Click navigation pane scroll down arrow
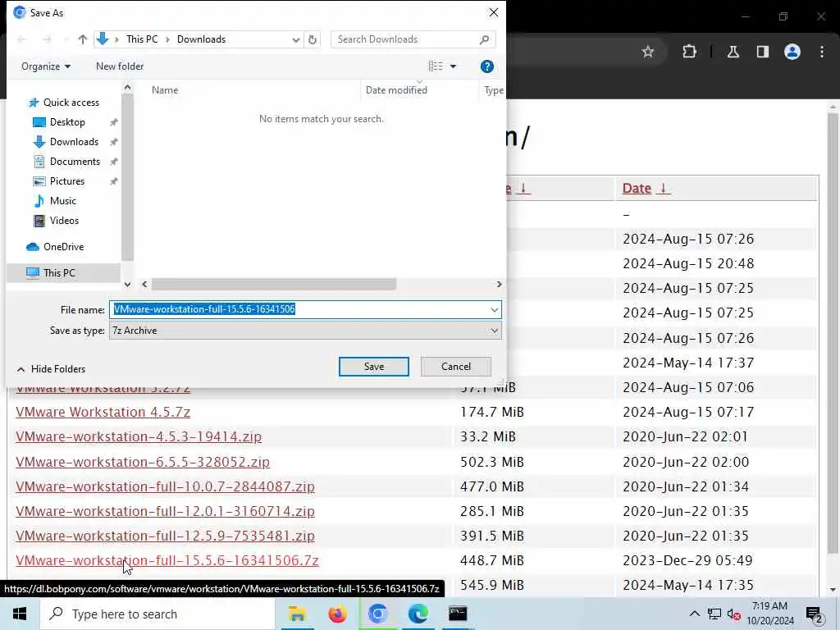This screenshot has width=840, height=630. point(127,284)
